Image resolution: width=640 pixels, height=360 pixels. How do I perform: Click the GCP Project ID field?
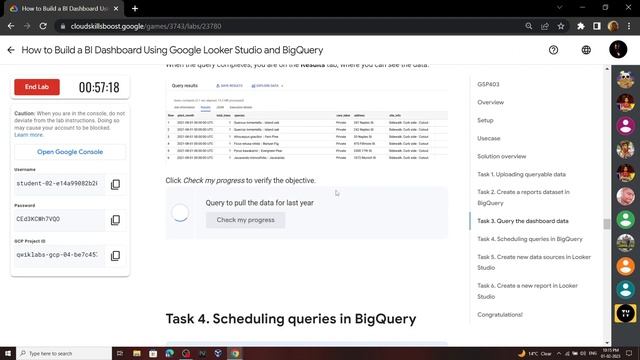pos(59,255)
